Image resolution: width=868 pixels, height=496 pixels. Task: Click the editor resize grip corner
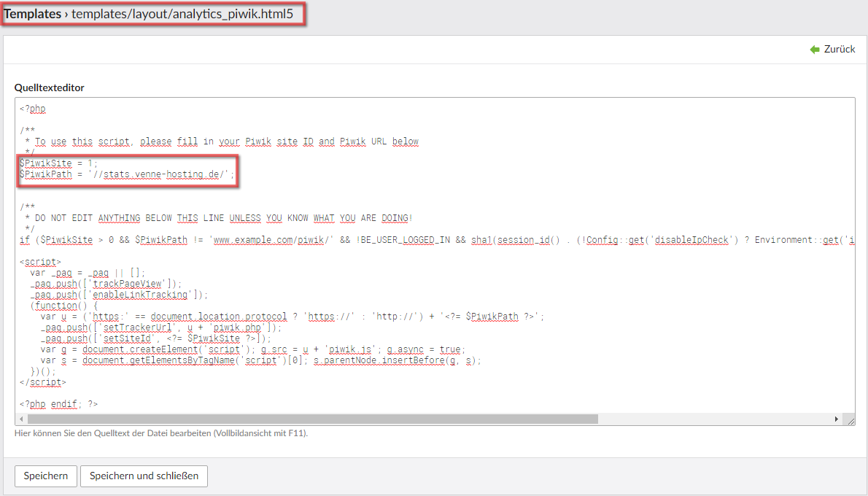tap(850, 420)
